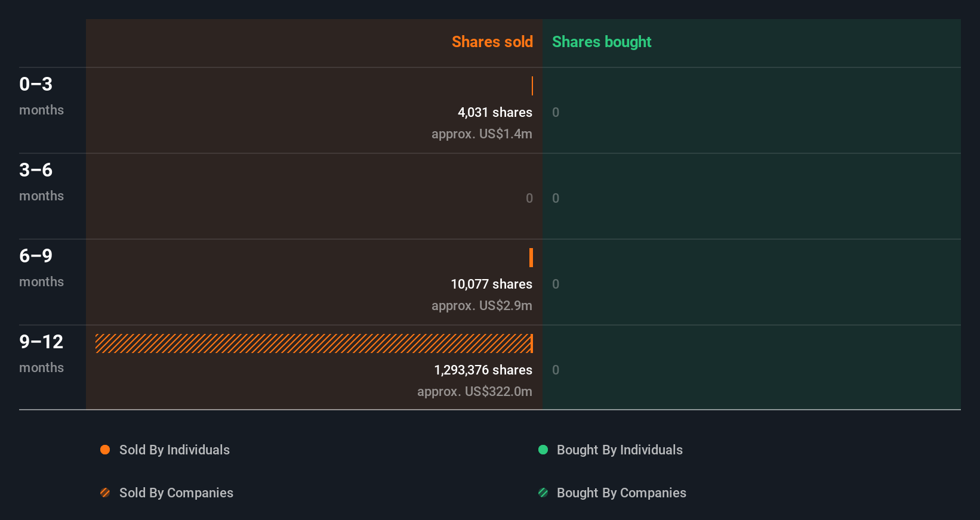Click the approx. US$322.0m value
The width and height of the screenshot is (980, 520).
tap(474, 391)
